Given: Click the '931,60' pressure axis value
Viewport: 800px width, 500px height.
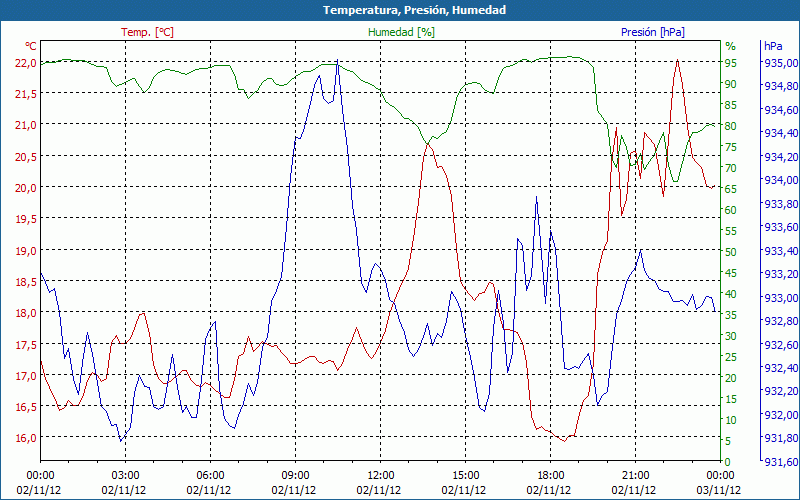Looking at the screenshot, I should 781,462.
